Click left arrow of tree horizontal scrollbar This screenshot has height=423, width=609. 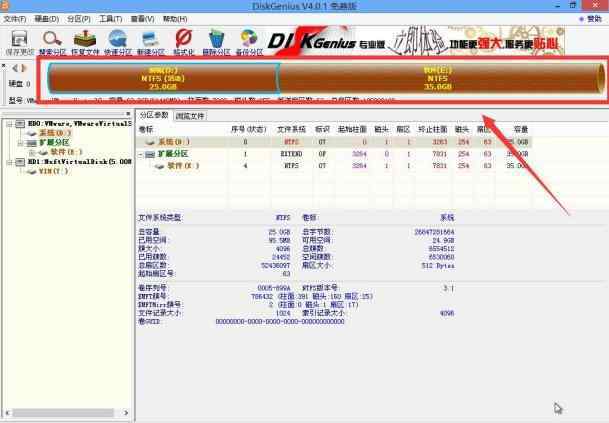pos(8,413)
